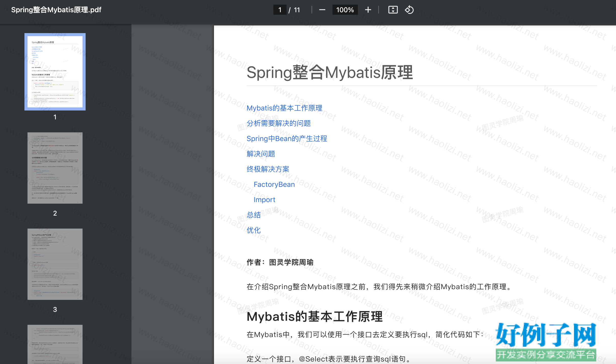Click the PDF file name title
Viewport: 616px width, 364px height.
(x=56, y=10)
